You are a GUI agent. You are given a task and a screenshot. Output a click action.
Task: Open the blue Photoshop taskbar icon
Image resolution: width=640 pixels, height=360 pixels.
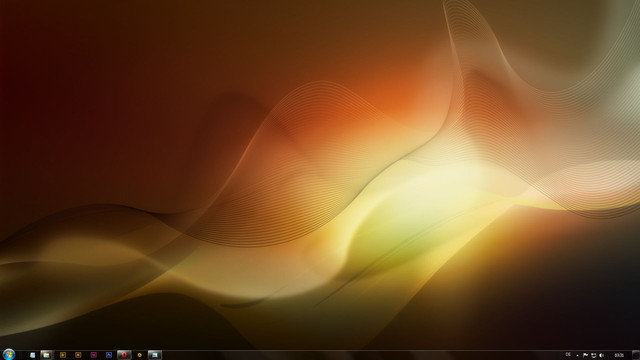[x=109, y=355]
